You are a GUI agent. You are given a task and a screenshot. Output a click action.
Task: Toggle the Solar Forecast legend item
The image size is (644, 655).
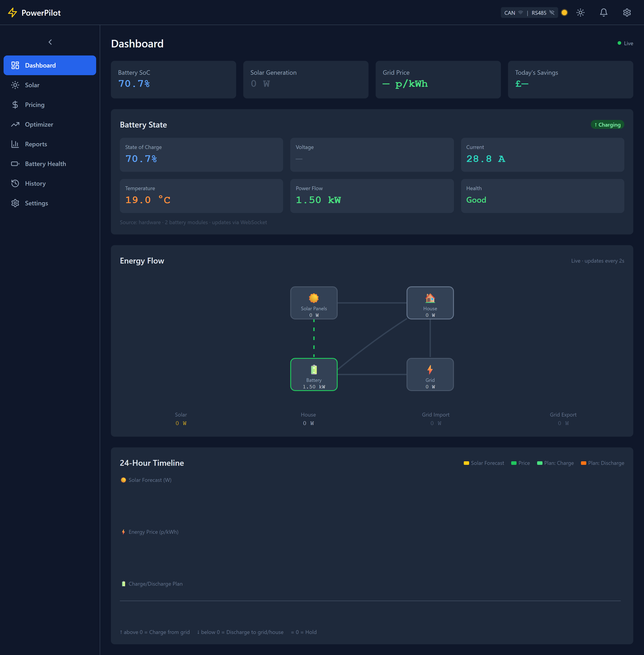click(484, 463)
